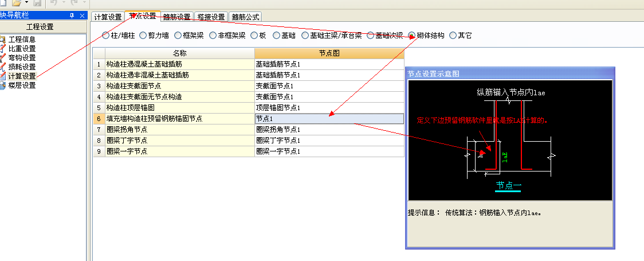Switch to the 箍筋设置 tab
The image size is (644, 261).
tap(176, 17)
